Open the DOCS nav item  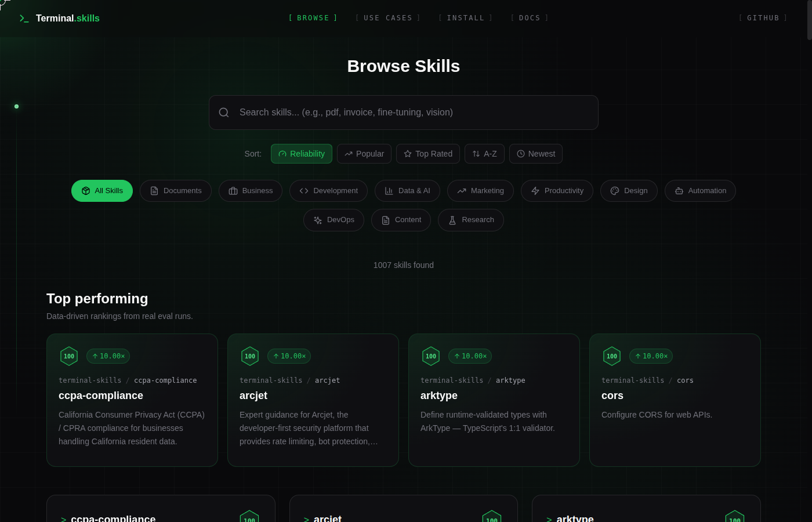point(530,18)
